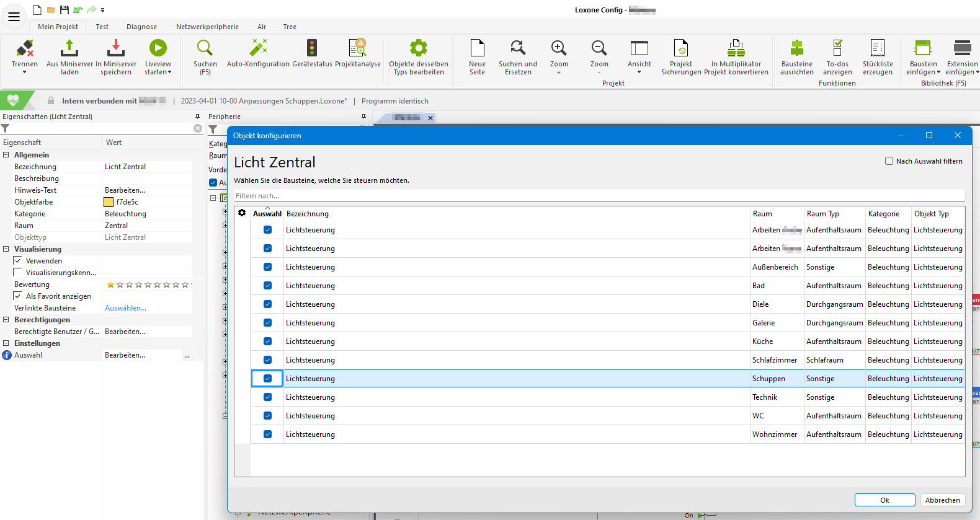
Task: Click the save floppy disk icon
Action: [64, 10]
